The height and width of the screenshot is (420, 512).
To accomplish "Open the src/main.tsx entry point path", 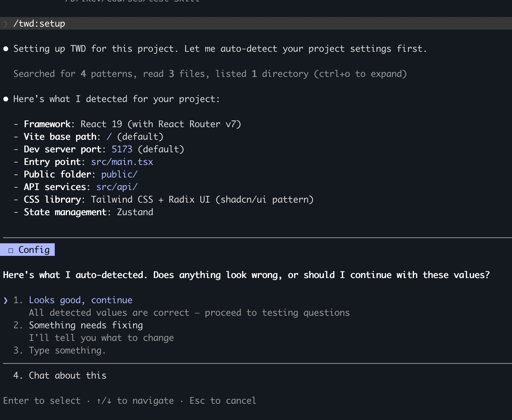I will pyautogui.click(x=122, y=162).
